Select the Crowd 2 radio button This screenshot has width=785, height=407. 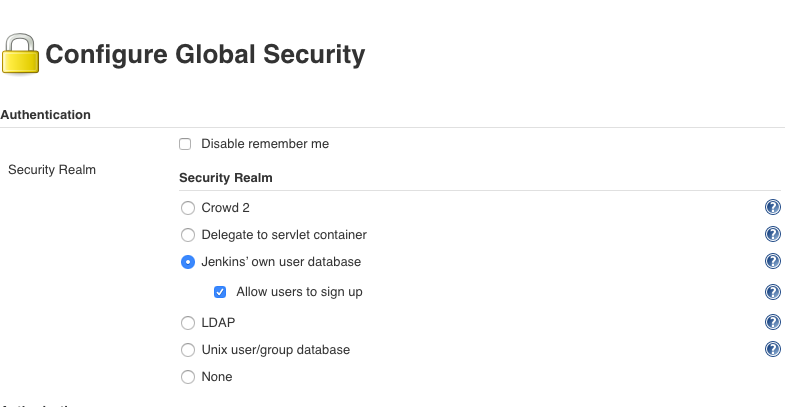[x=187, y=208]
